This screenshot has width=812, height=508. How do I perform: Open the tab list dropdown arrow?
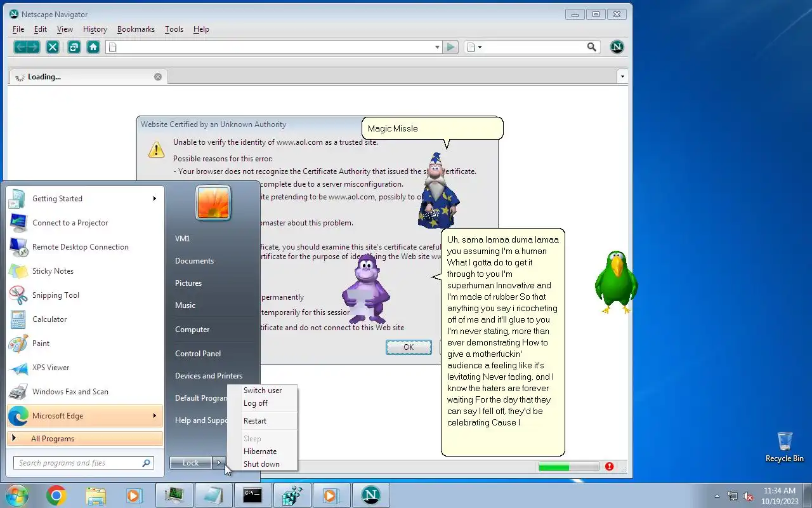[x=622, y=77]
